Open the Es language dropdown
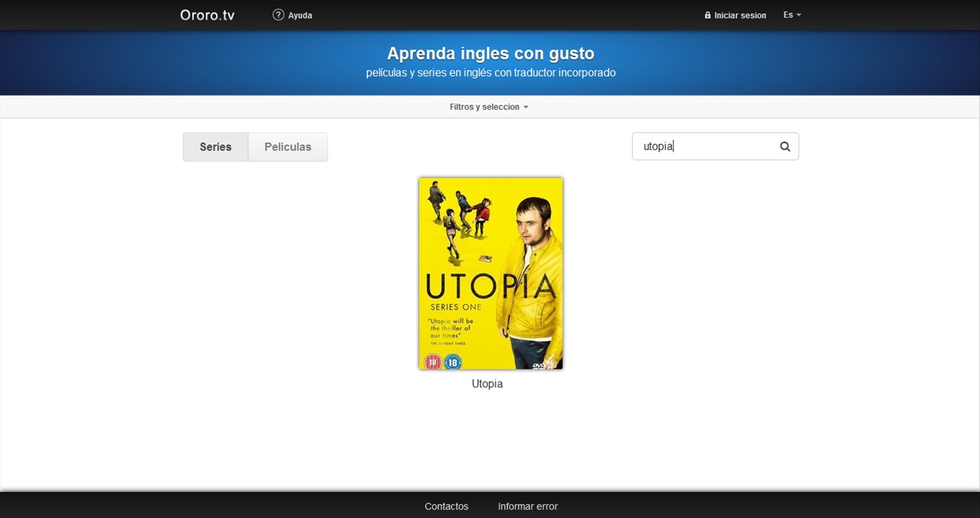The width and height of the screenshot is (980, 518). tap(792, 15)
